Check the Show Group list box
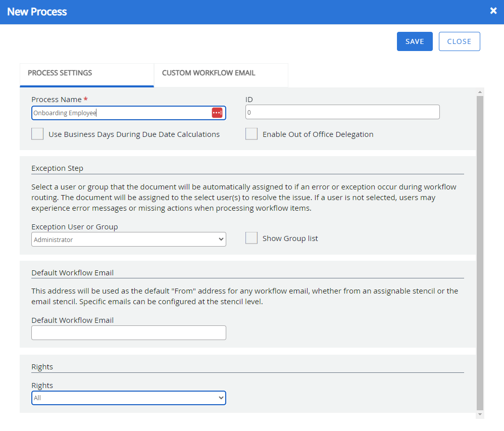This screenshot has width=504, height=431. pos(251,238)
